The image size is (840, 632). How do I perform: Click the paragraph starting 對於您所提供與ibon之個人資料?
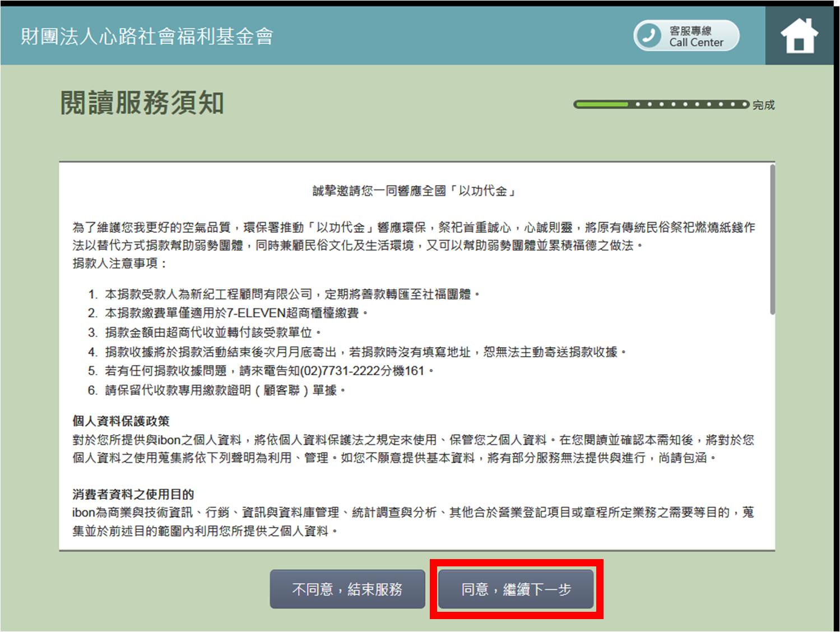pyautogui.click(x=414, y=449)
